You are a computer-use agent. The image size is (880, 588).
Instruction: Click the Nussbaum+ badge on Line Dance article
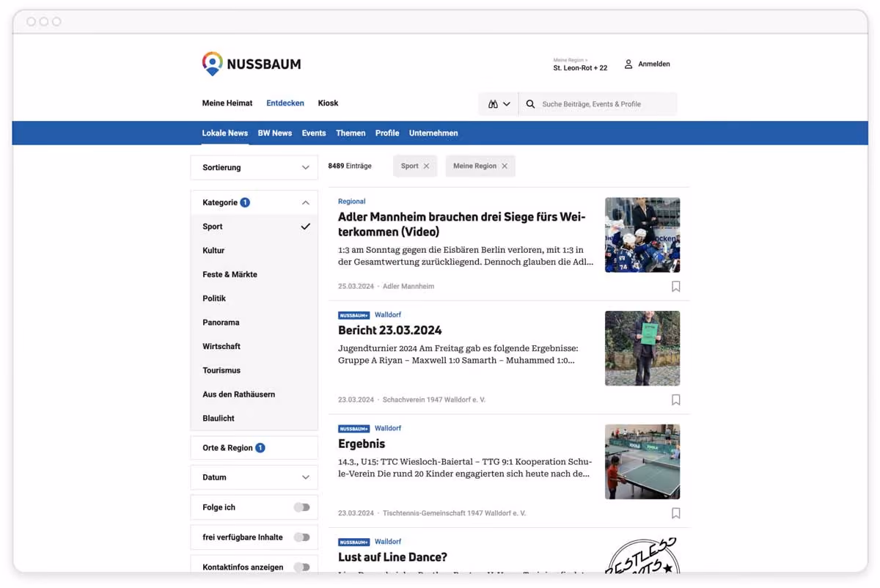(x=353, y=543)
